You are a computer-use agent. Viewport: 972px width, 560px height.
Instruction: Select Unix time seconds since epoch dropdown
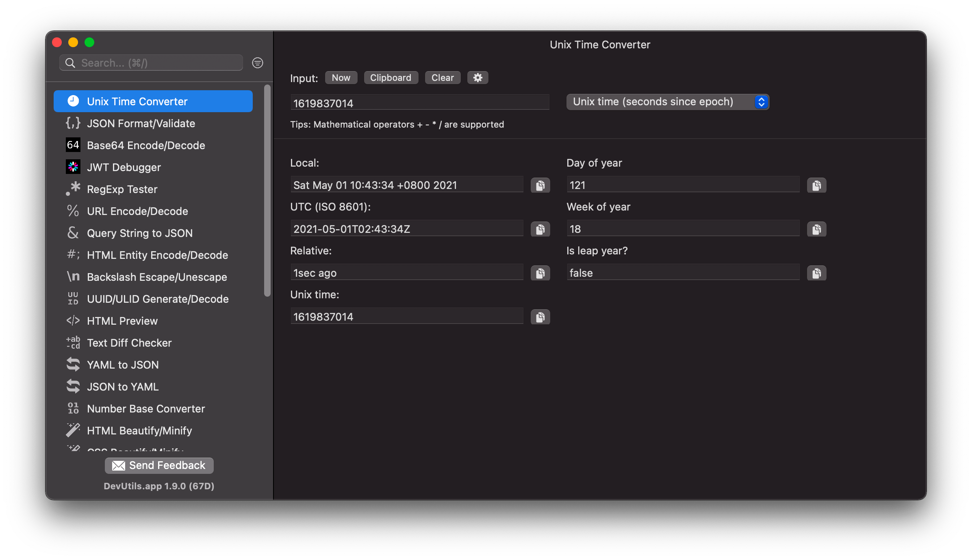click(x=666, y=102)
